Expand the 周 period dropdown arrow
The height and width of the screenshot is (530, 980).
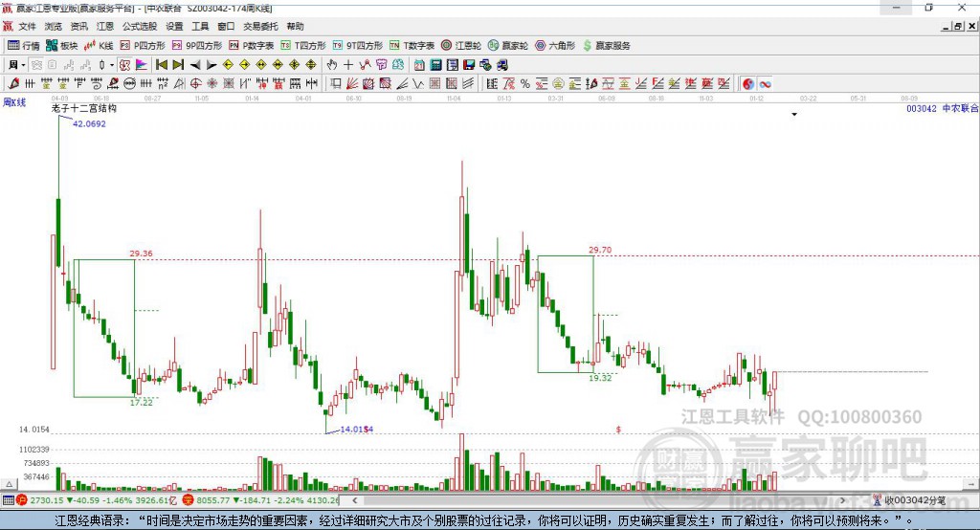click(x=24, y=65)
